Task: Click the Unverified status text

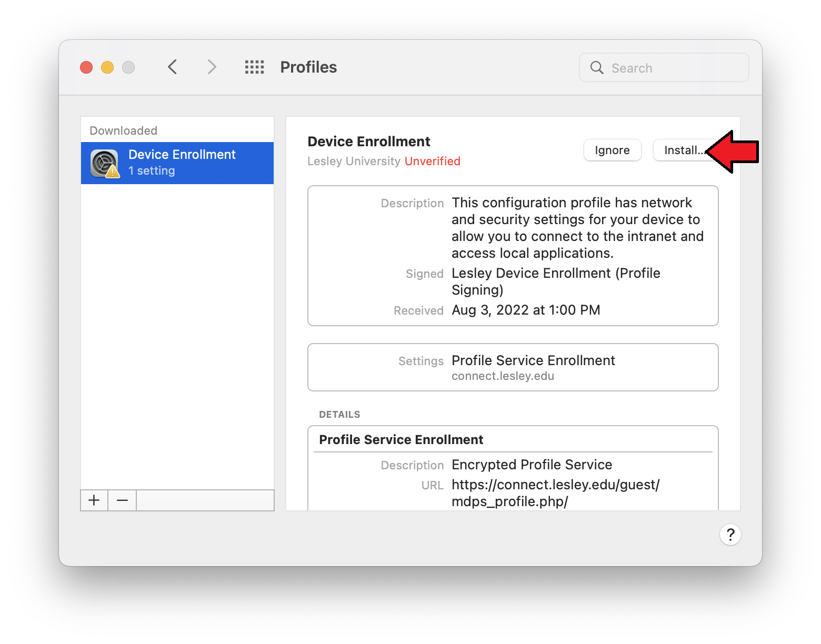Action: point(433,161)
